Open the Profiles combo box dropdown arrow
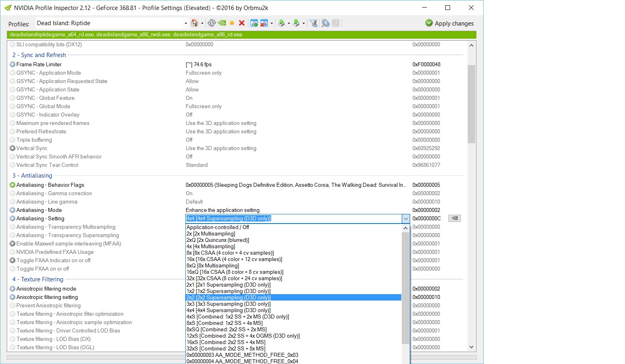This screenshot has height=364, width=625. (x=186, y=23)
